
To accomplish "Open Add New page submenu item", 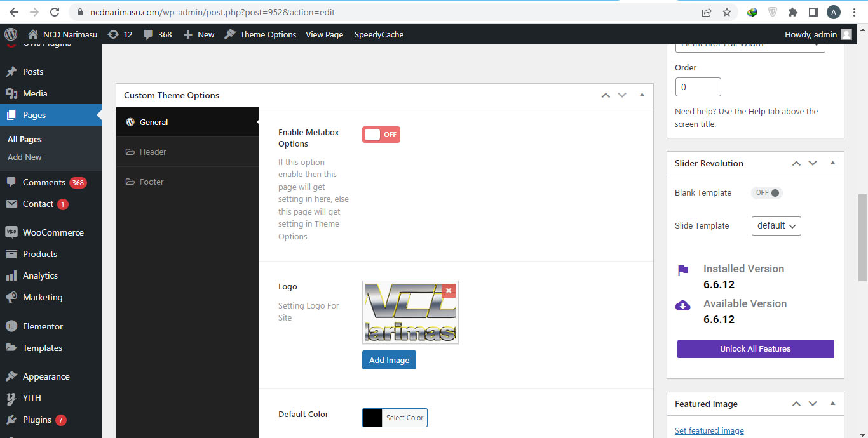I will click(x=25, y=157).
